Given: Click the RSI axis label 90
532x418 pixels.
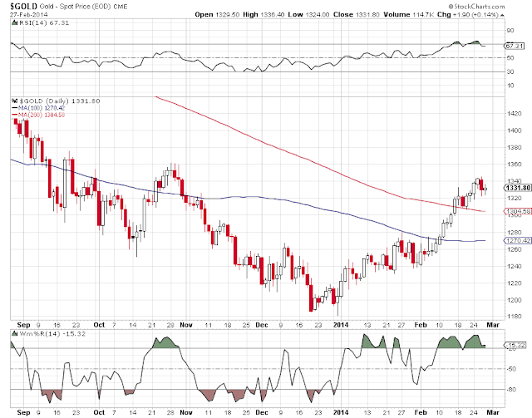Looking at the screenshot, I should tap(510, 30).
